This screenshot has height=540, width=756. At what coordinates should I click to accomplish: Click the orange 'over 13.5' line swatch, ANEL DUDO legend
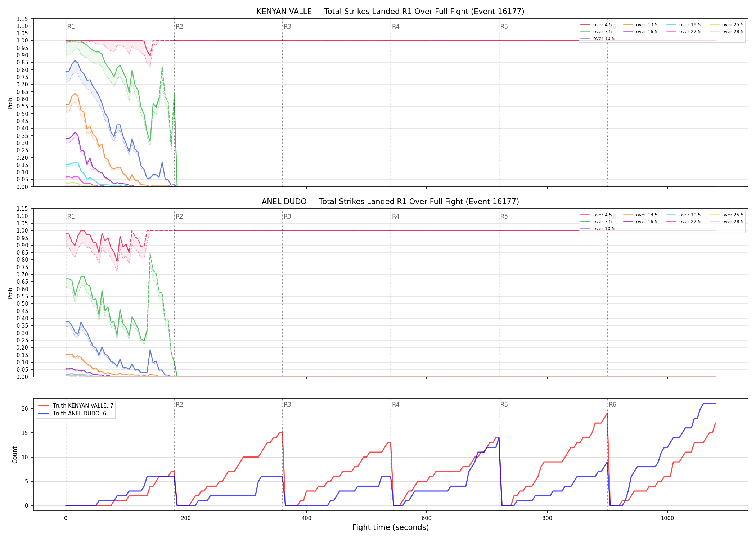pos(628,215)
